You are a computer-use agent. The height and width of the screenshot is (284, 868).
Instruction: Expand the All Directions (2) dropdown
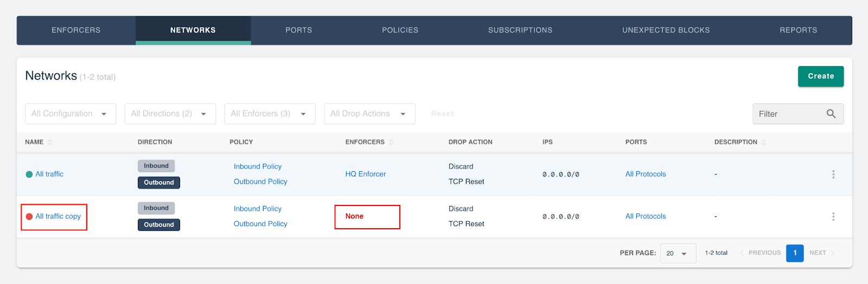point(170,114)
